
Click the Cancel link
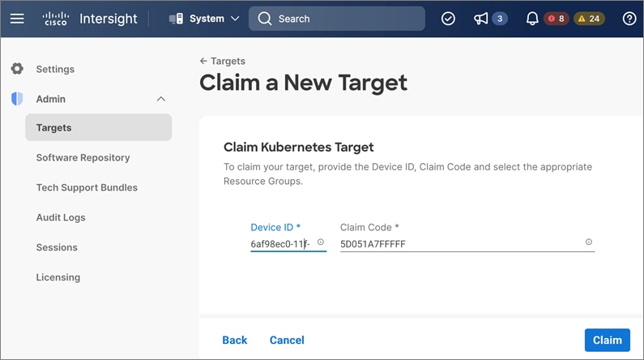[287, 340]
